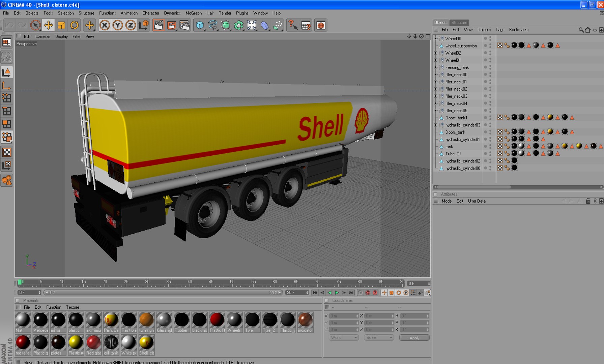604x364 pixels.
Task: Maximize viewport toggle icon
Action: (x=428, y=36)
